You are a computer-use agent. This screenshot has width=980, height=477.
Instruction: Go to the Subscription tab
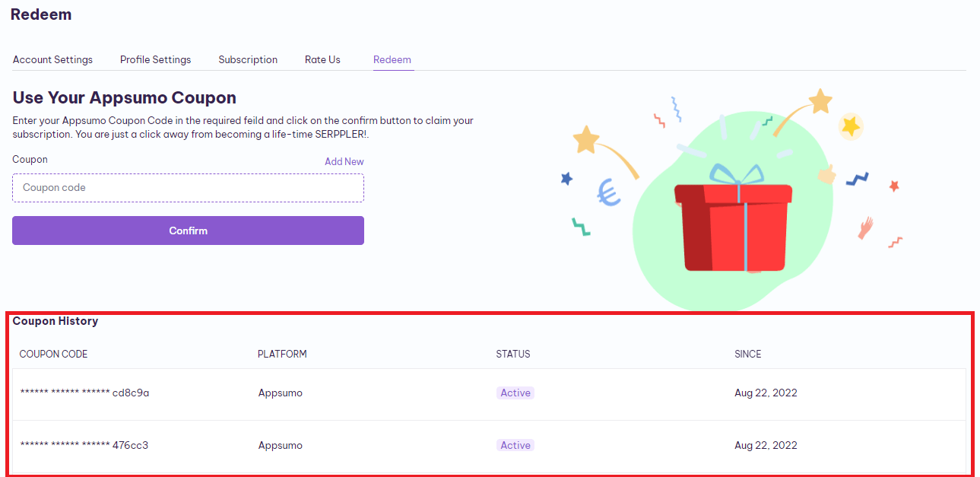(248, 59)
